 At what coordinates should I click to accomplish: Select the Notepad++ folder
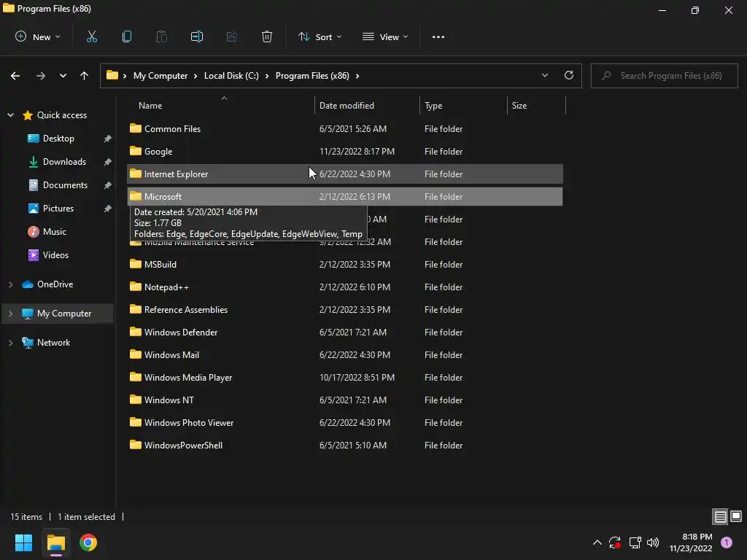coord(344,287)
